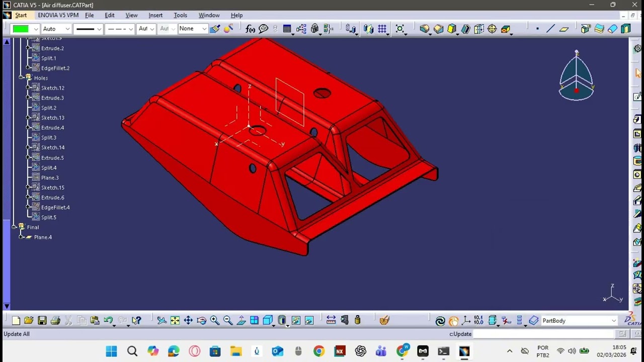Open the ENOVIA V5 VPM menu
The width and height of the screenshot is (644, 362).
pyautogui.click(x=58, y=15)
